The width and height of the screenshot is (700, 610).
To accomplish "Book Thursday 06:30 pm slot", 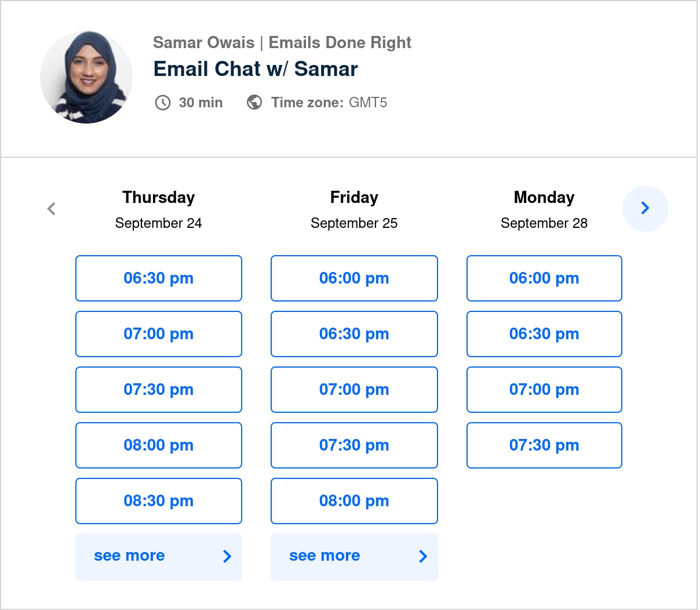I will [x=159, y=278].
